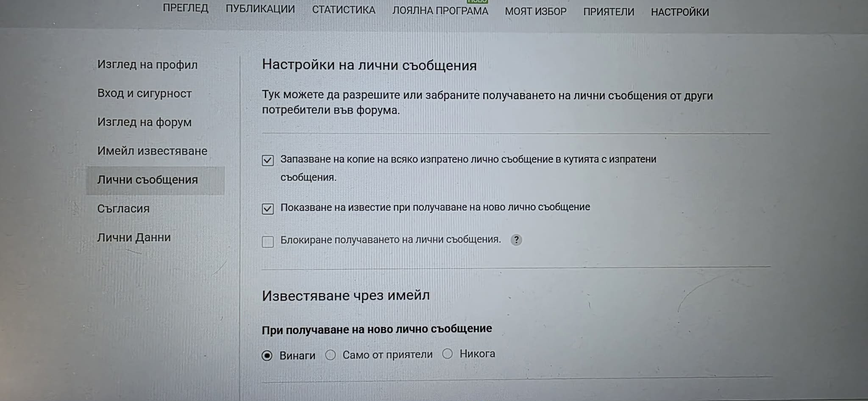
Task: Open the ЛОЯЛНА ПРОГРАМА tab
Action: (440, 11)
